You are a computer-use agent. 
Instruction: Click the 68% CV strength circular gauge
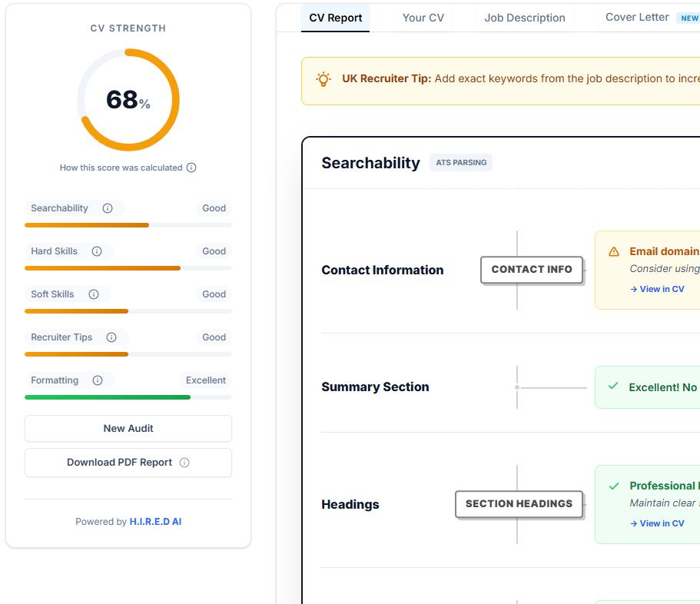click(128, 100)
